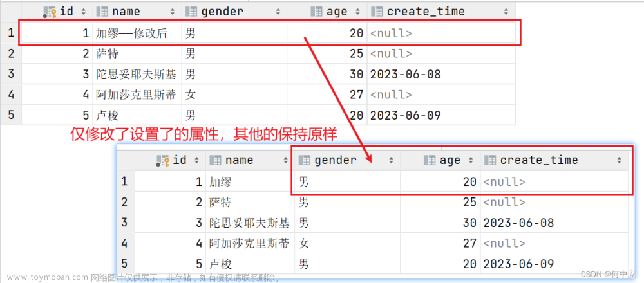Select id cell '4' in the upper table
This screenshot has width=644, height=283.
[57, 95]
